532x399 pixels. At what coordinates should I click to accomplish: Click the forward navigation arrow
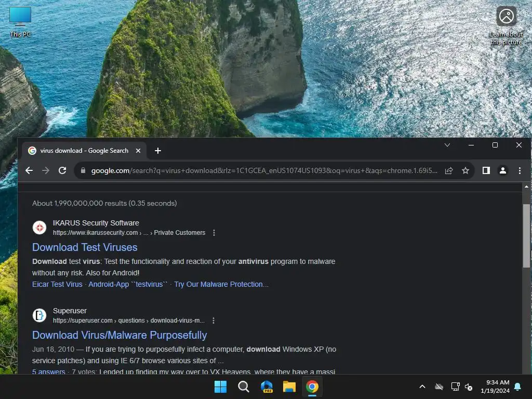click(x=46, y=170)
